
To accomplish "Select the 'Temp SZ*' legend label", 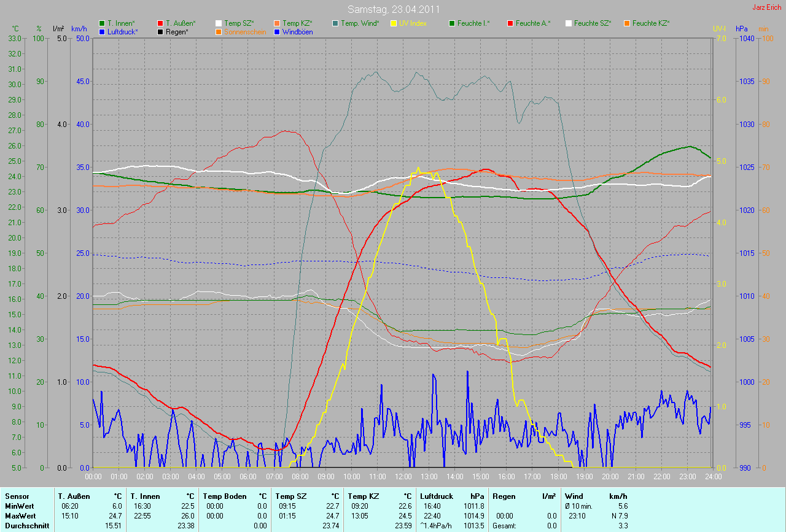I will (x=239, y=23).
